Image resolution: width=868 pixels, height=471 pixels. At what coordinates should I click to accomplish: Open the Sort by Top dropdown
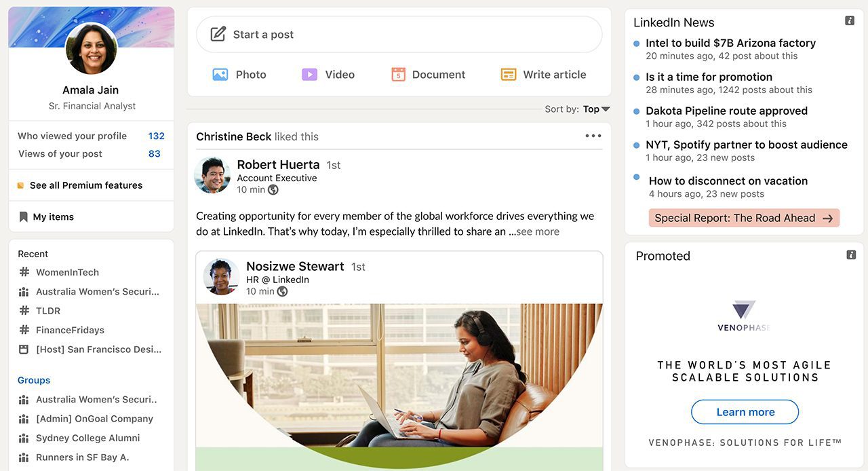tap(597, 109)
